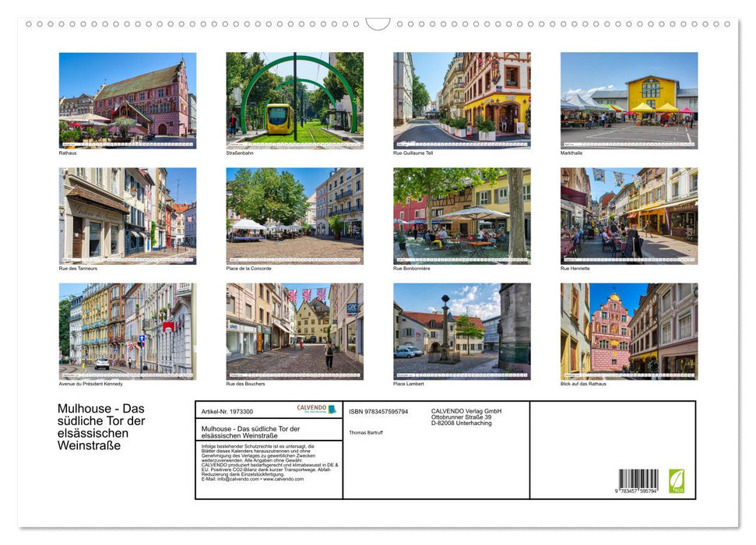Select the Artikel-Nr. 1973300 field
Image resolution: width=756 pixels, height=545 pixels.
pos(226,410)
